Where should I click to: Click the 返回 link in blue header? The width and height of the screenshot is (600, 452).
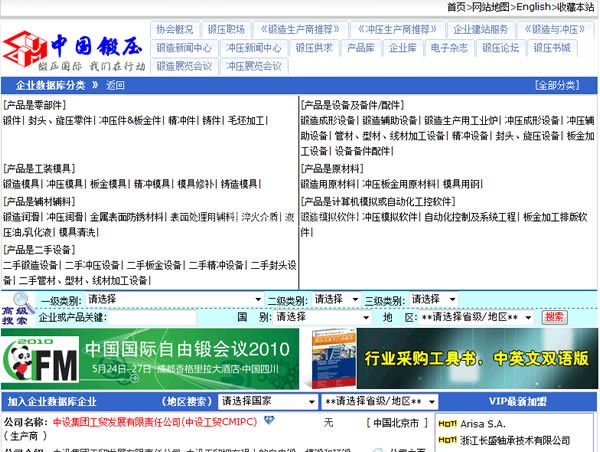(x=116, y=85)
